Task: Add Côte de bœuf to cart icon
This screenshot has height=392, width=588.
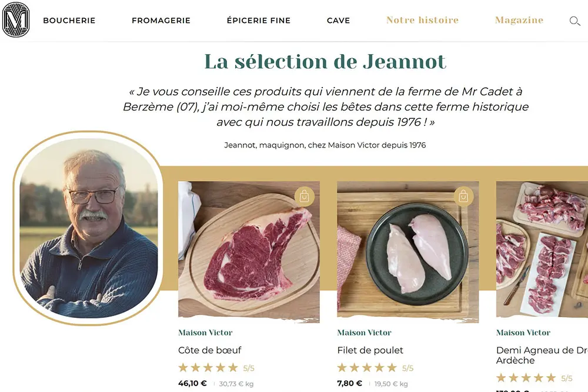Action: (x=304, y=196)
